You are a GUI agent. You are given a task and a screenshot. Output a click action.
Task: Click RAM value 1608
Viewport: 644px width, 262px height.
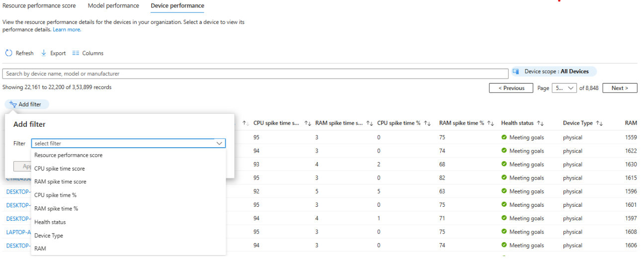[x=631, y=232]
